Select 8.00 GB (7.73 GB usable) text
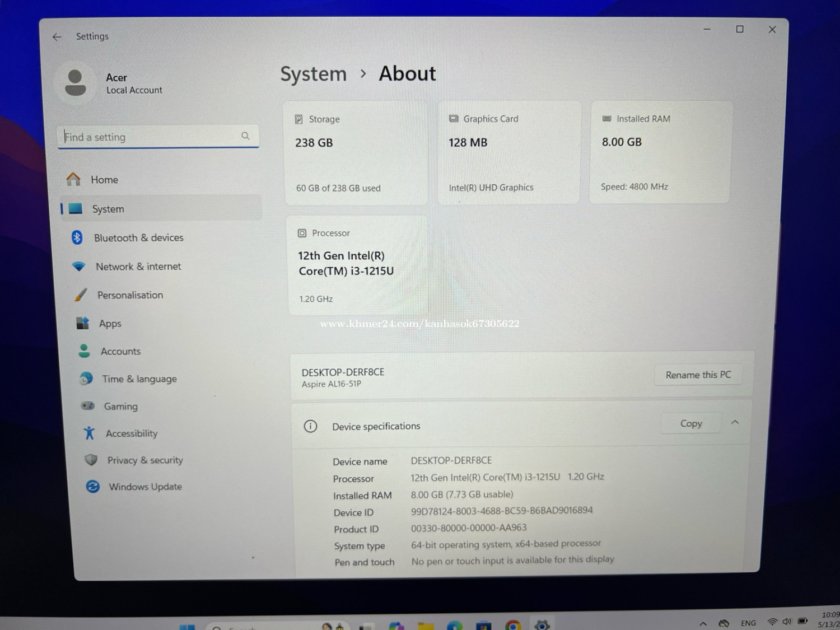 point(462,494)
